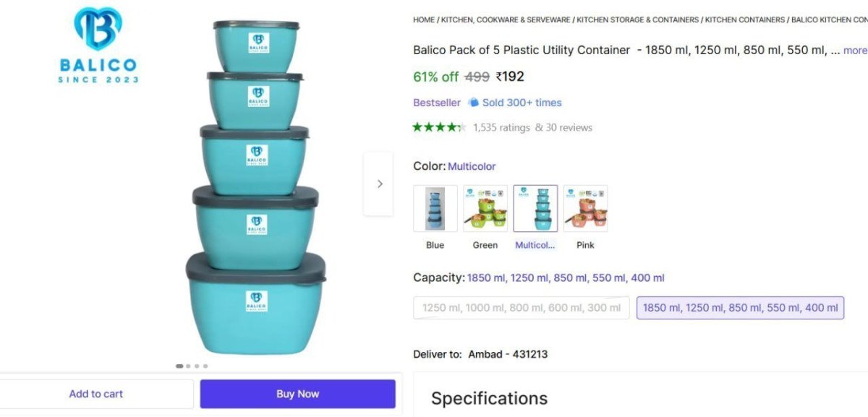Choose the 1850 ml capacity option
Viewport: 868px width, 417px height.
point(740,307)
